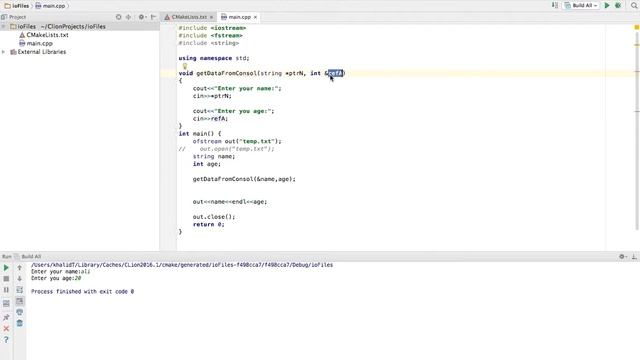This screenshot has width=640, height=360.
Task: Open the Project view selector
Action: (x=14, y=17)
